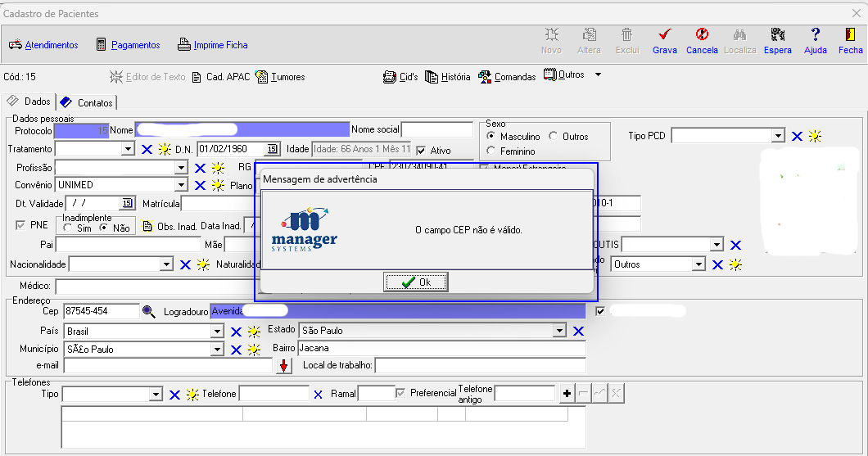Viewport: 868px width, 456px height.
Task: Expand the Município dropdown
Action: (x=218, y=350)
